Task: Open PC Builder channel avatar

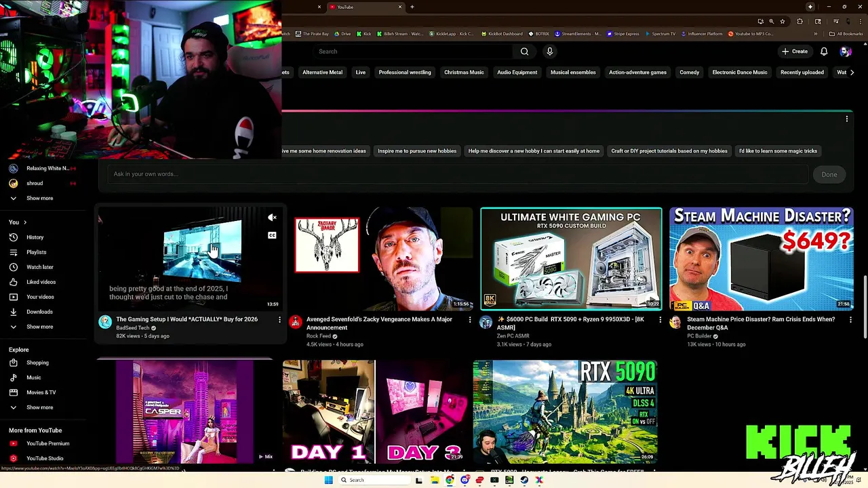Action: click(675, 322)
